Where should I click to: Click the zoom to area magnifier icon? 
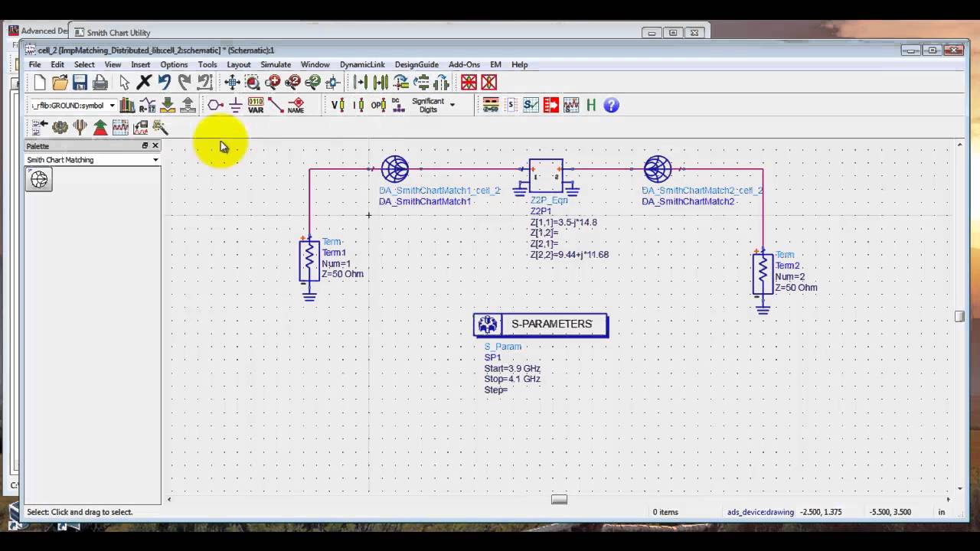click(253, 83)
